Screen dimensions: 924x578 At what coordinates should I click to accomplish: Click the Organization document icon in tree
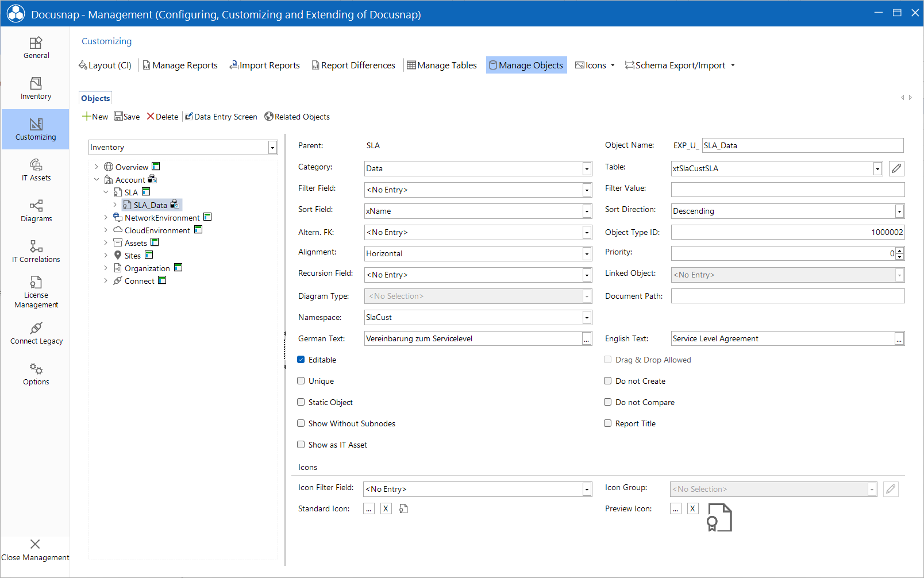(x=118, y=268)
